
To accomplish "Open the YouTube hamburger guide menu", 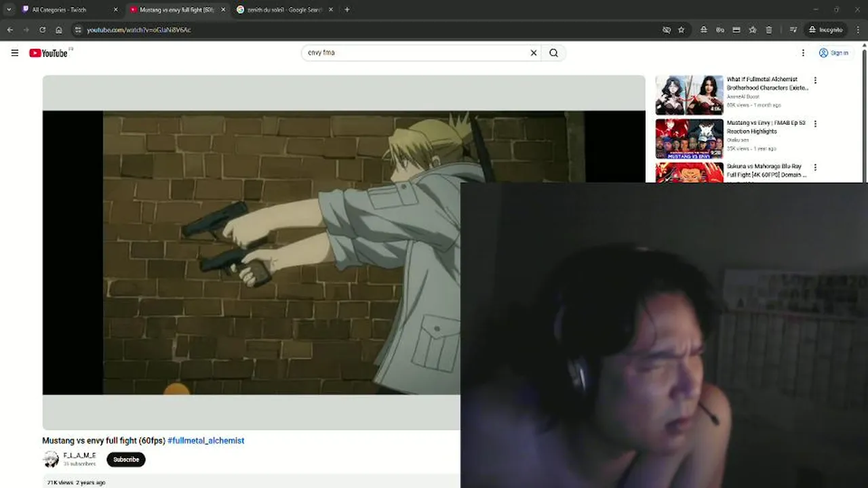I will click(15, 53).
